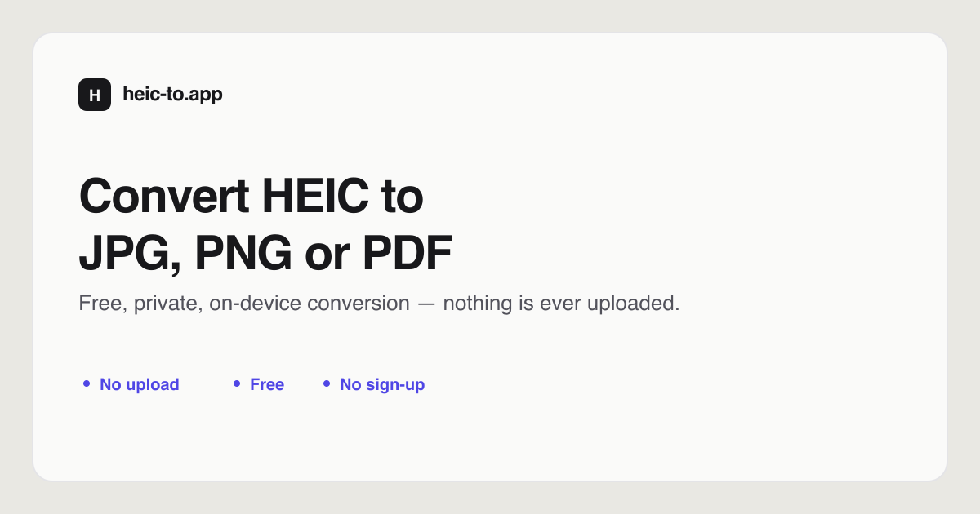Select the purple Free label

[x=267, y=384]
